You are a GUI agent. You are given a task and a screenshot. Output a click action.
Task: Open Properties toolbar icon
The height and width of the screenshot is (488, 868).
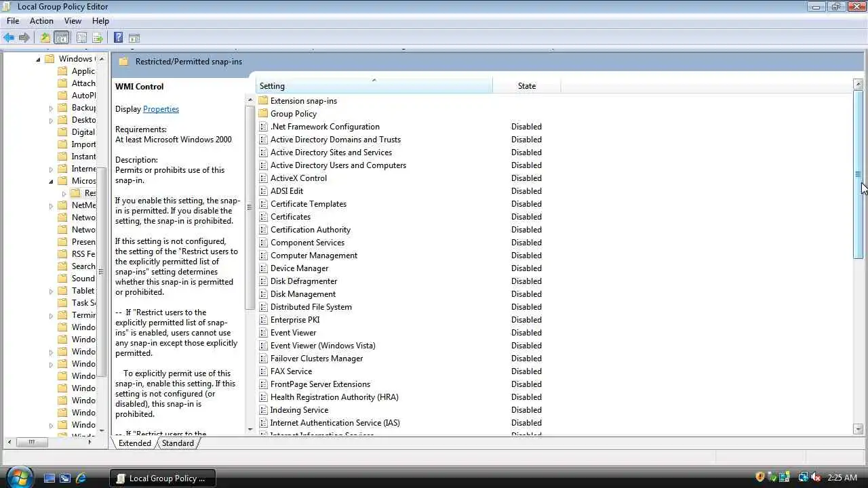81,38
